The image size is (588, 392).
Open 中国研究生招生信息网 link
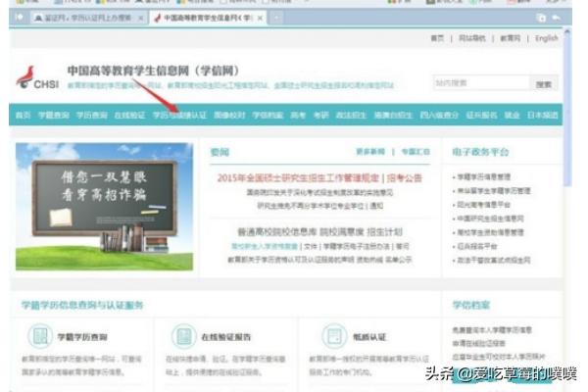pyautogui.click(x=490, y=219)
